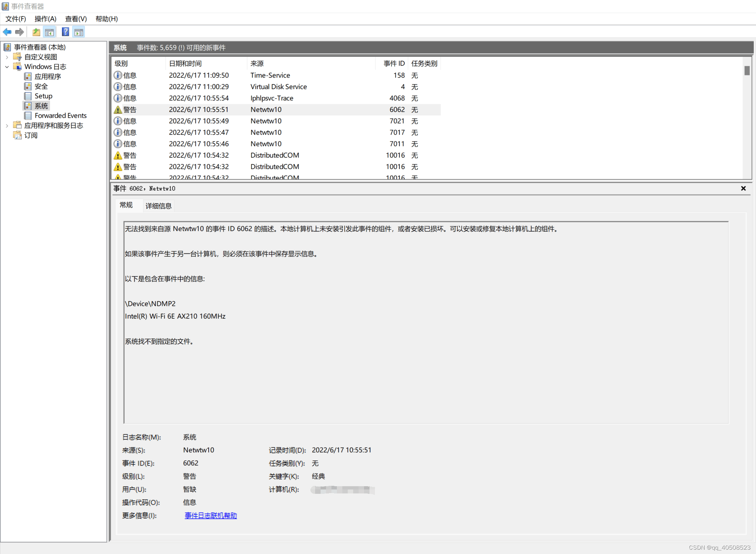Expand the 应用程序和服务日志 node
756x554 pixels.
click(x=7, y=126)
